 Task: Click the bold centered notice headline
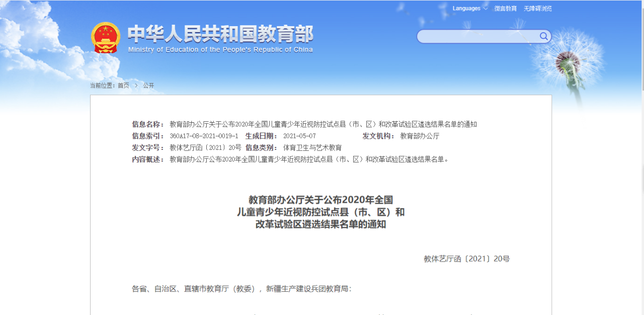(320, 212)
